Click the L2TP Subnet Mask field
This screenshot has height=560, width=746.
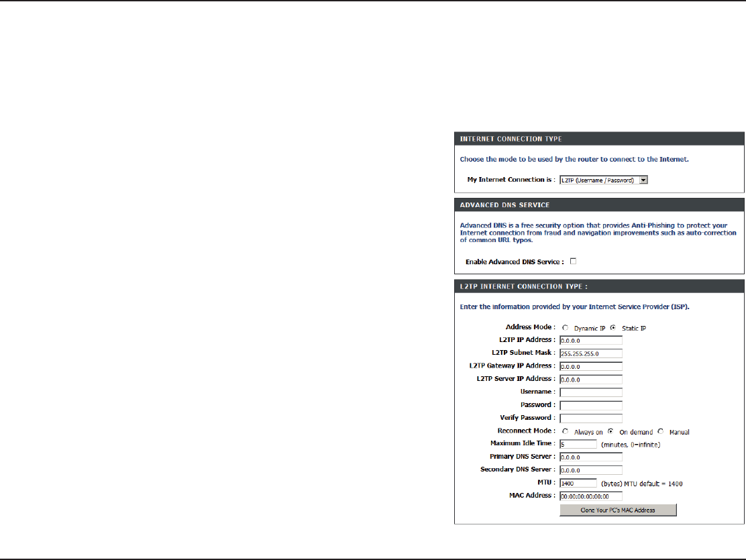[591, 353]
